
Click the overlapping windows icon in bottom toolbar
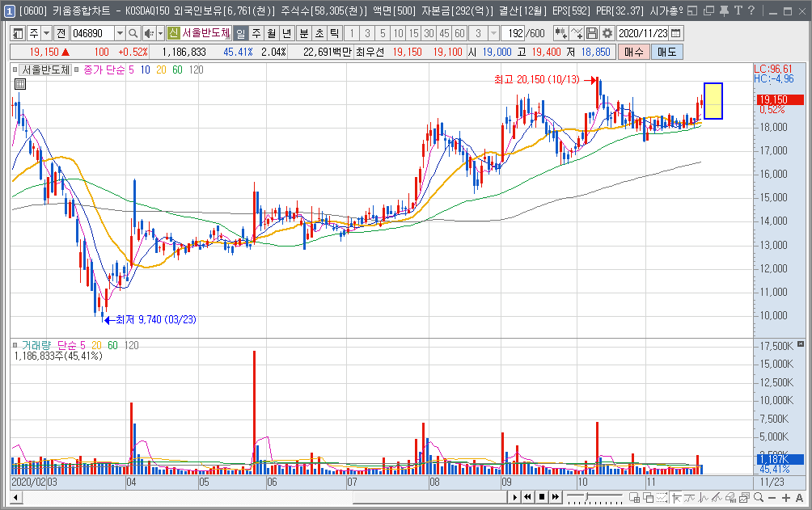[x=649, y=498]
